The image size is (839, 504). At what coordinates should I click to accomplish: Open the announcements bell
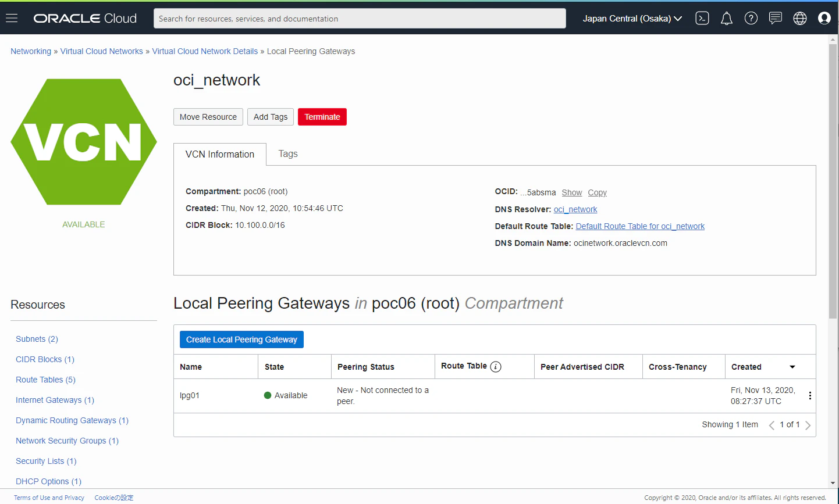click(x=727, y=19)
